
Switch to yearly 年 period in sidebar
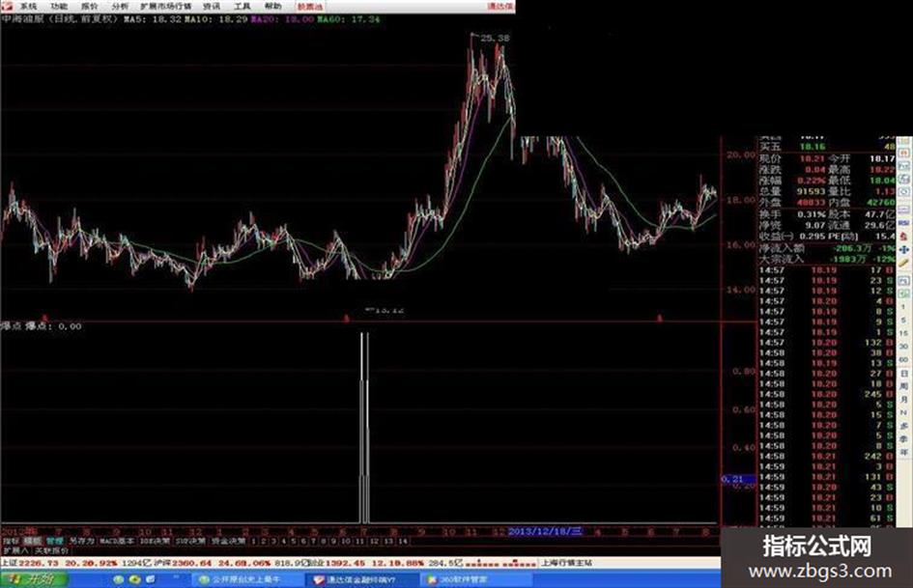(903, 453)
